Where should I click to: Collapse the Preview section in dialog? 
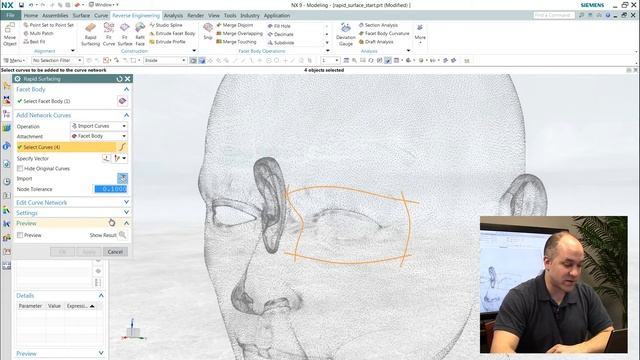(127, 223)
